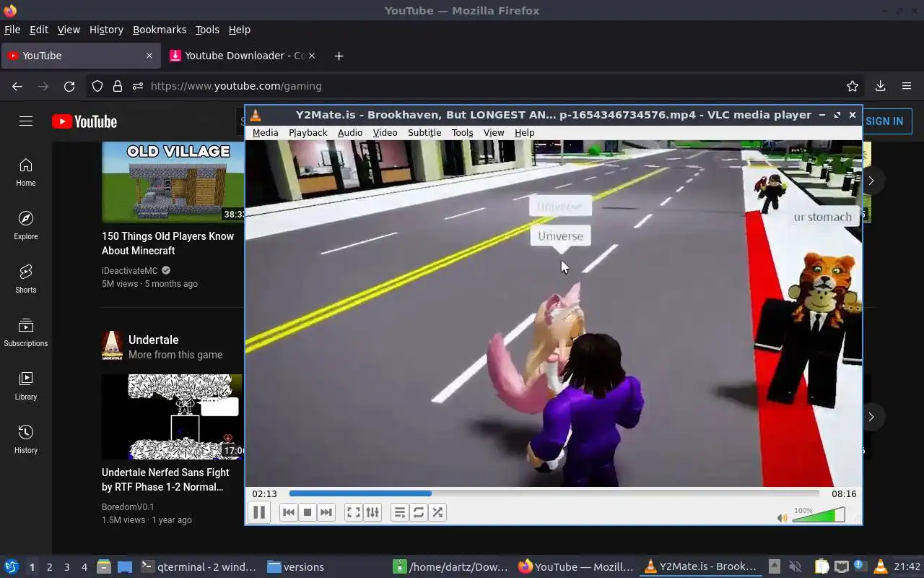
Task: Toggle VLC fullscreen mode
Action: point(353,512)
